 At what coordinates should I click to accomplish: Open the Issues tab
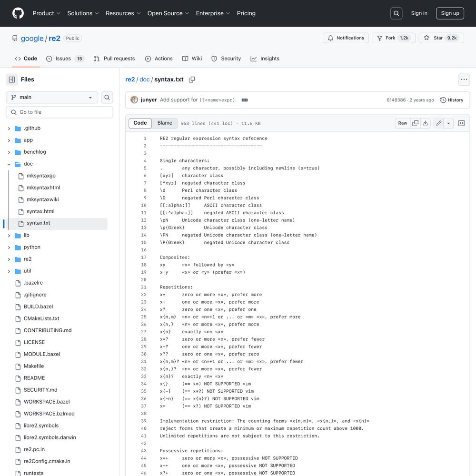point(65,59)
